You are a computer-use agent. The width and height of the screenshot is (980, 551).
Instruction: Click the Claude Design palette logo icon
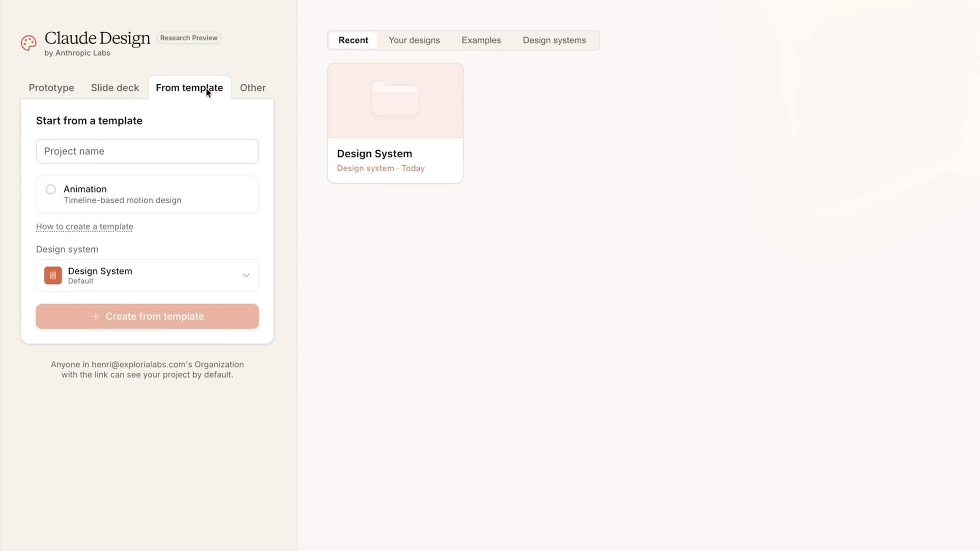[29, 43]
